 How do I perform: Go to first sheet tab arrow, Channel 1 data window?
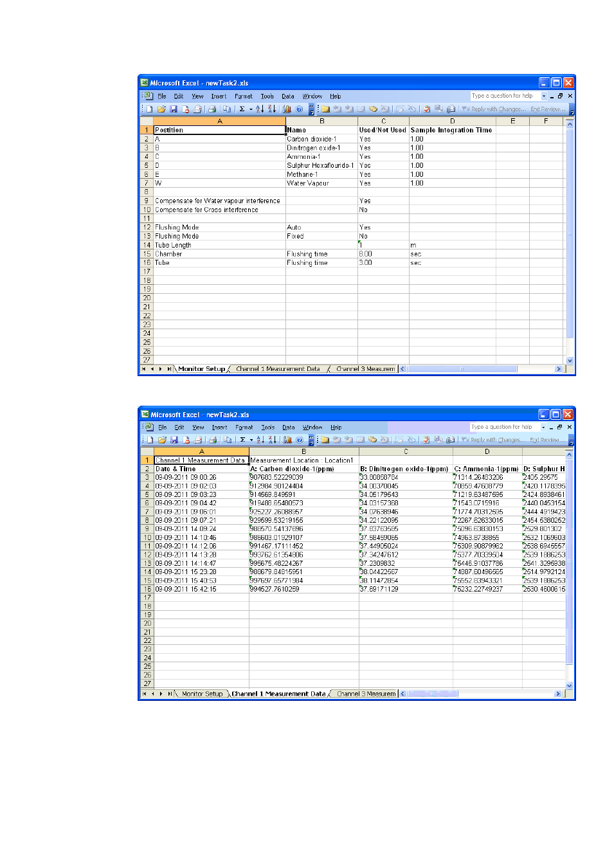pos(144,694)
